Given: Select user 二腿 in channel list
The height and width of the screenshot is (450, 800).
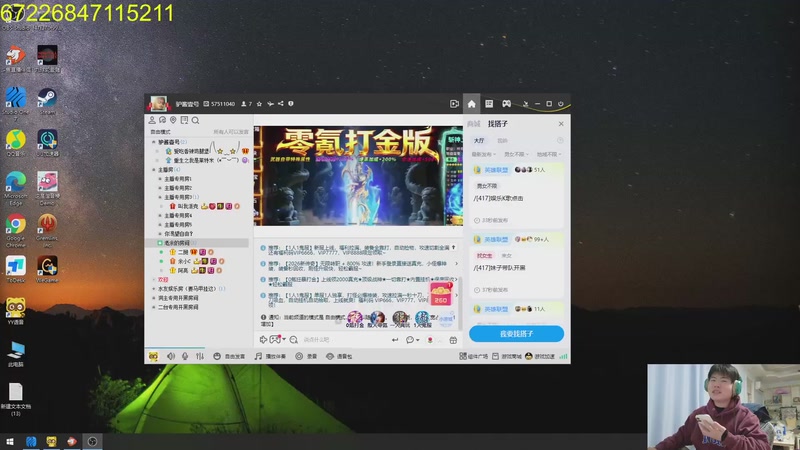Looking at the screenshot, I should pos(183,252).
